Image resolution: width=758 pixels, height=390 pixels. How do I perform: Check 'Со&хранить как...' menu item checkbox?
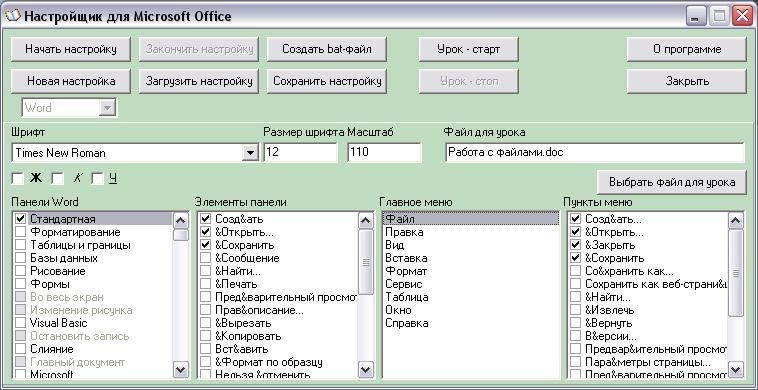tap(575, 271)
